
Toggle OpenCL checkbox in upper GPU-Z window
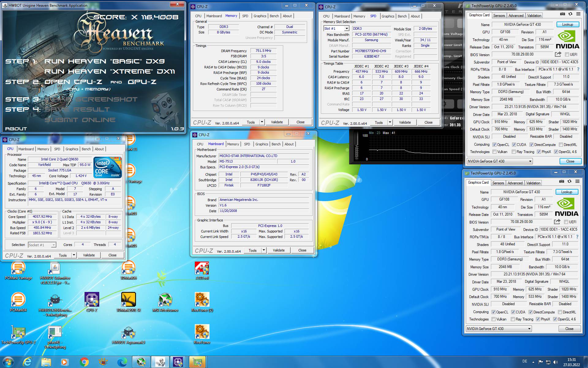494,145
